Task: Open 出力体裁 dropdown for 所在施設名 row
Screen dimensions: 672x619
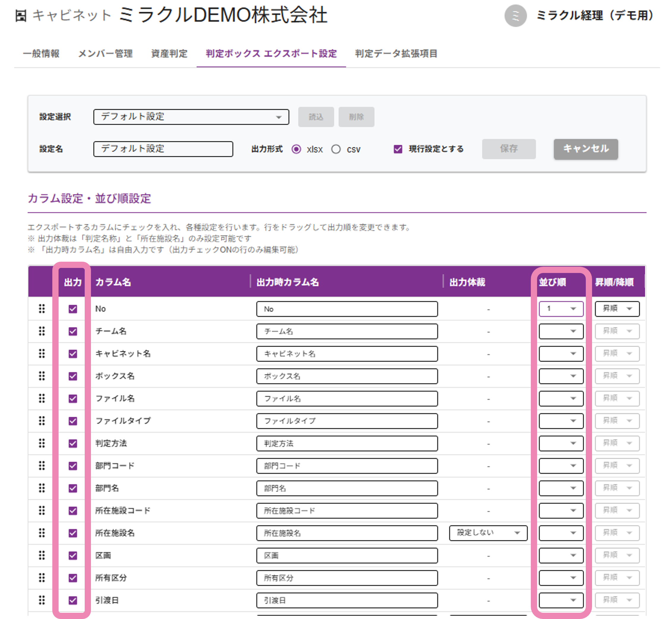Action: [488, 533]
